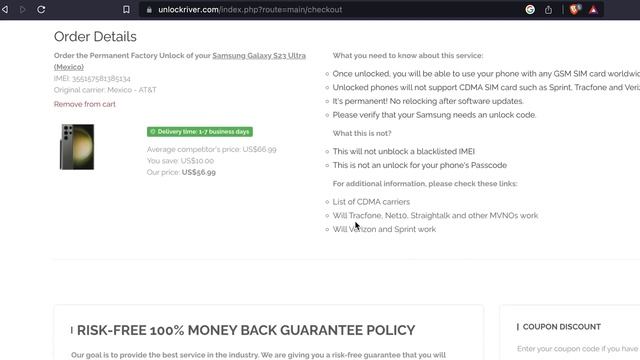Click the Coupon Discount heading
The width and height of the screenshot is (640, 360).
point(562,327)
